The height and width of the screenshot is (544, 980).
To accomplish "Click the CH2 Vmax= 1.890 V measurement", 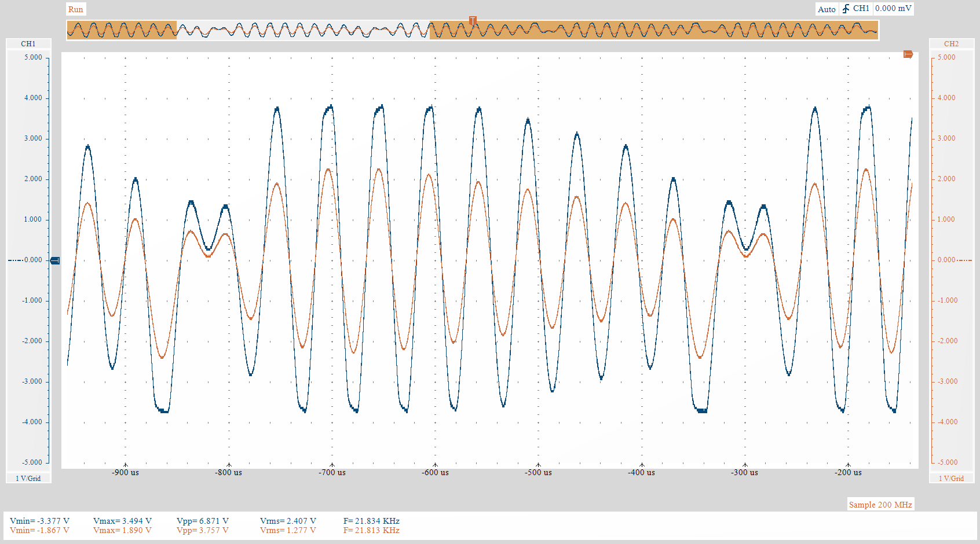I will coord(122,530).
